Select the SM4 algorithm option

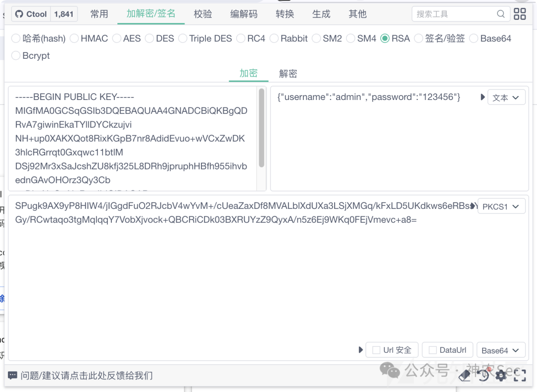point(351,38)
